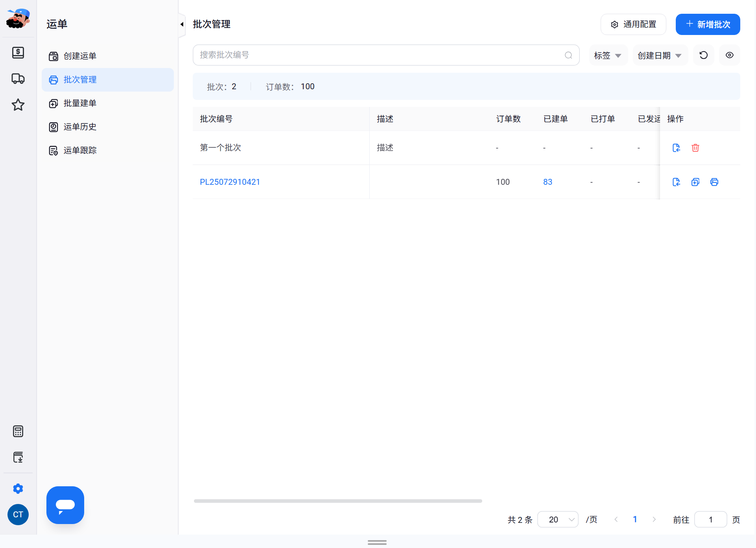Click the 83 已建单 count link
This screenshot has height=548, width=756.
(548, 182)
